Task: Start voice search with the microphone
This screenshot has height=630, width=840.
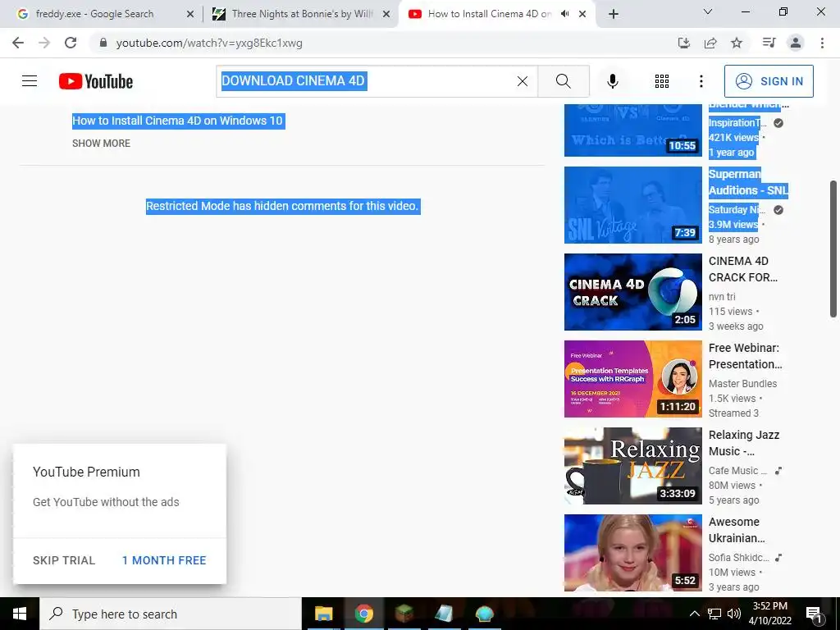Action: point(613,81)
